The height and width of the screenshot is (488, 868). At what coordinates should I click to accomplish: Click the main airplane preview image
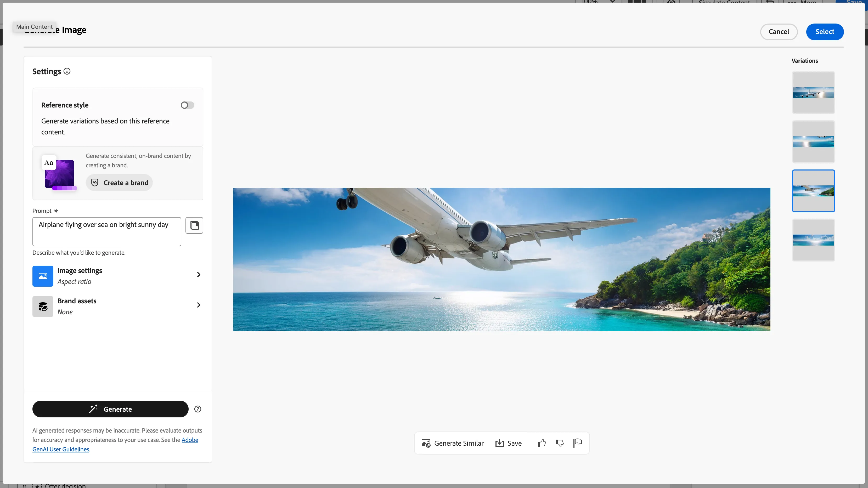501,259
